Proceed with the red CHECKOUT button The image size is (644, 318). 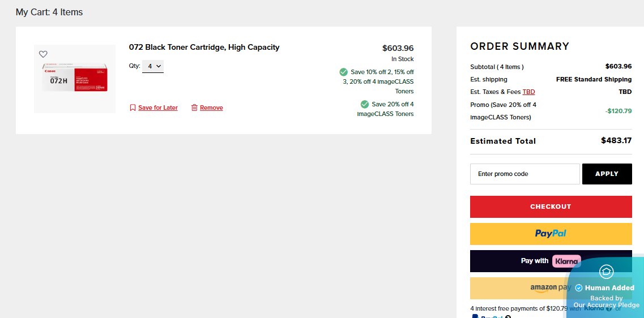click(551, 207)
